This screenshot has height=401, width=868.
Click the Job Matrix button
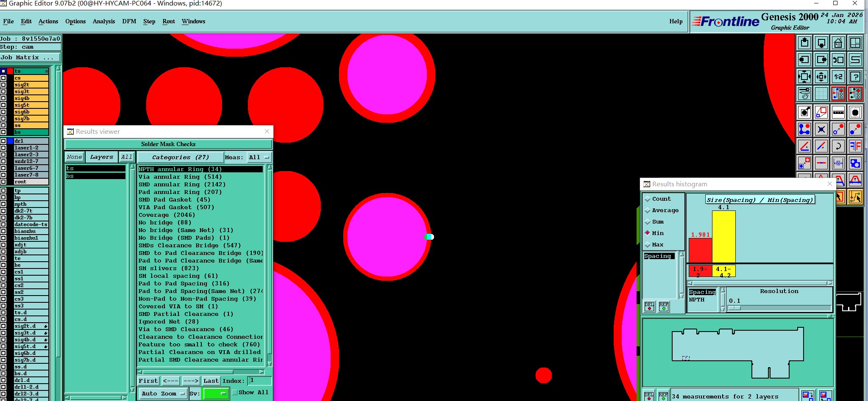click(30, 58)
